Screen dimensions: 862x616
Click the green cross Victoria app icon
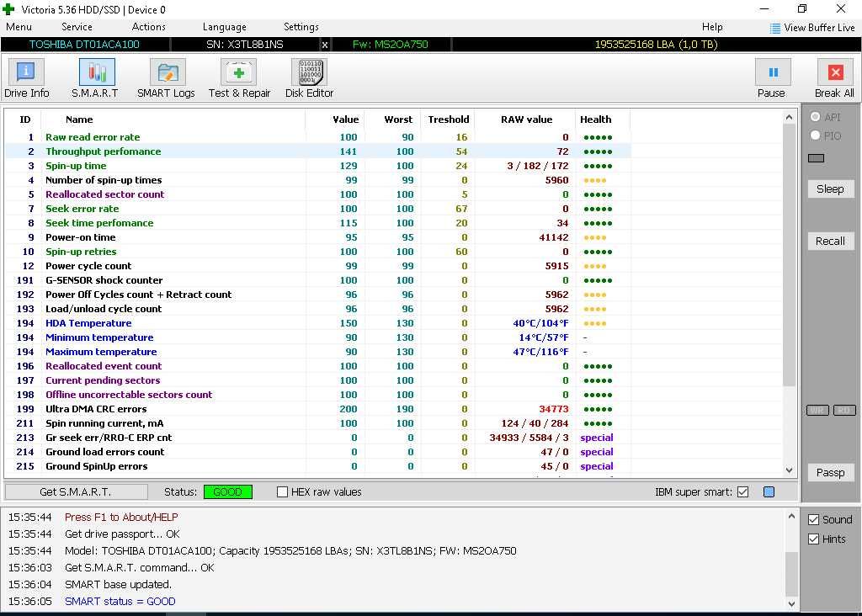(8, 9)
